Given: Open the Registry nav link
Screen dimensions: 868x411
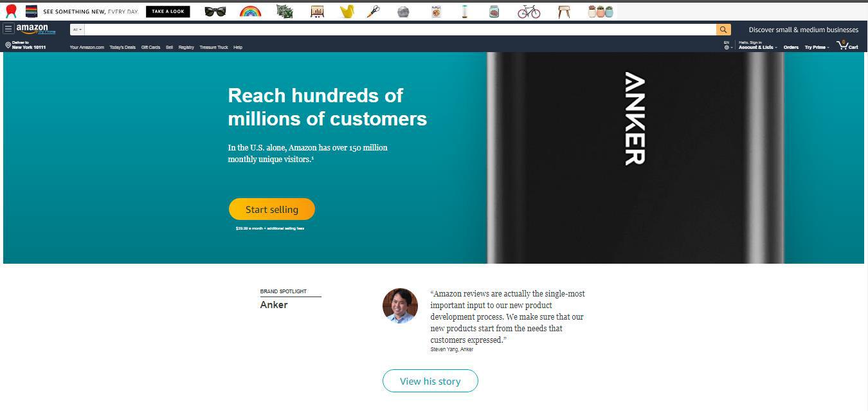Looking at the screenshot, I should (x=186, y=47).
